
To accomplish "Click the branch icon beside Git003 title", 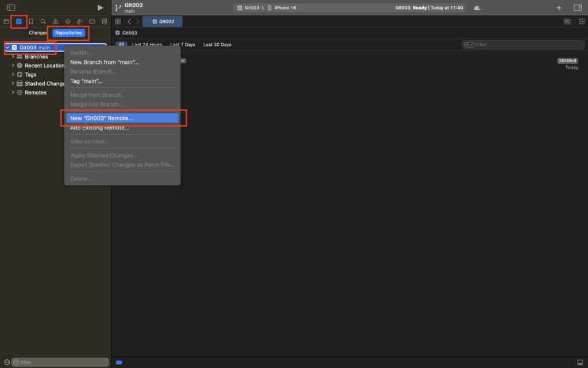I will coord(118,7).
